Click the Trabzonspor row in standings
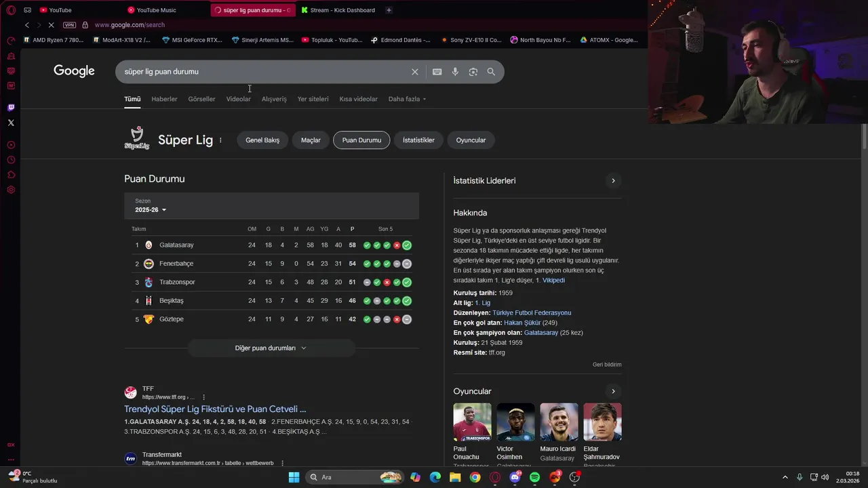 pos(271,283)
